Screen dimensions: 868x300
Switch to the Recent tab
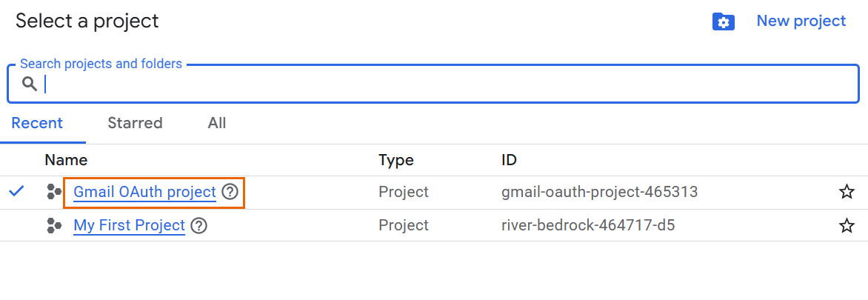(x=37, y=123)
